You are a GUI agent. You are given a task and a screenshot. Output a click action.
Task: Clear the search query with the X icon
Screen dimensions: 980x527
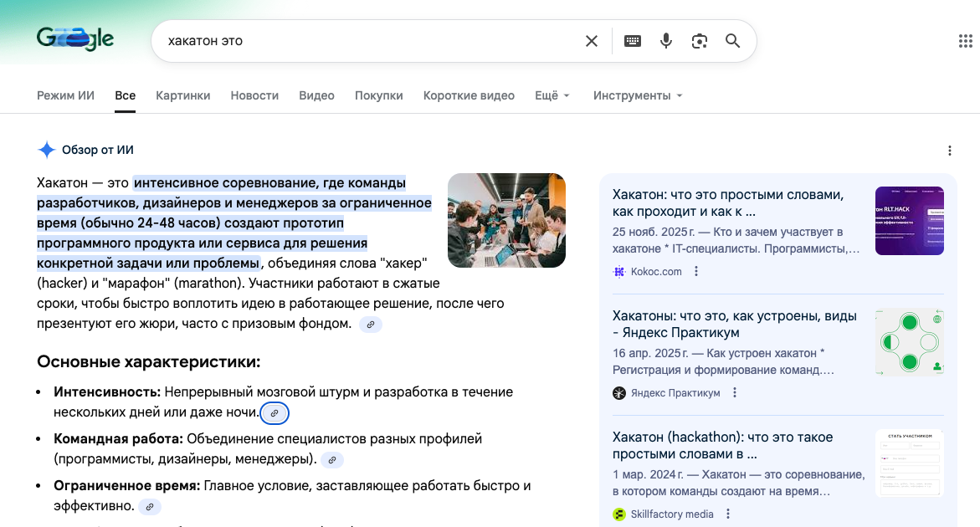pos(592,41)
